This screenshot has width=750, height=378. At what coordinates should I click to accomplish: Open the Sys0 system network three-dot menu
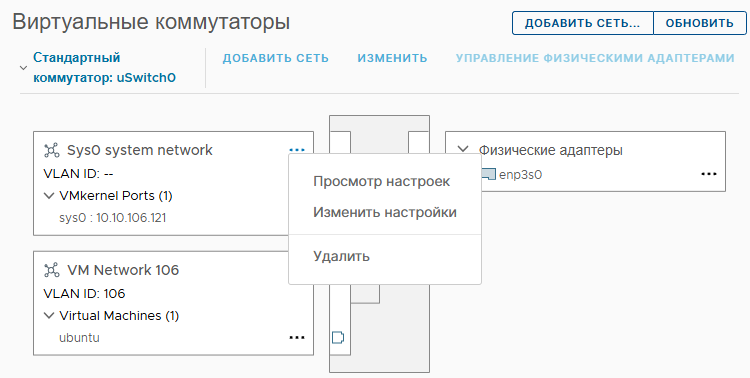(297, 150)
